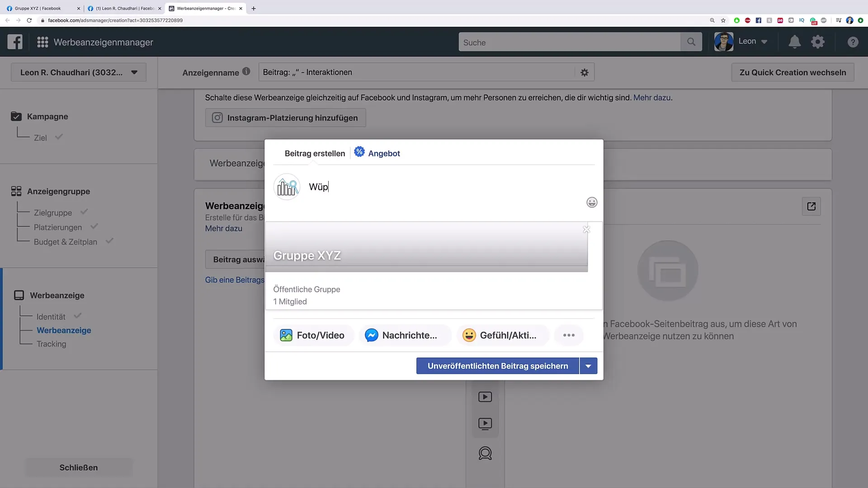Select the Beitrag erstellen tab

[x=315, y=154]
